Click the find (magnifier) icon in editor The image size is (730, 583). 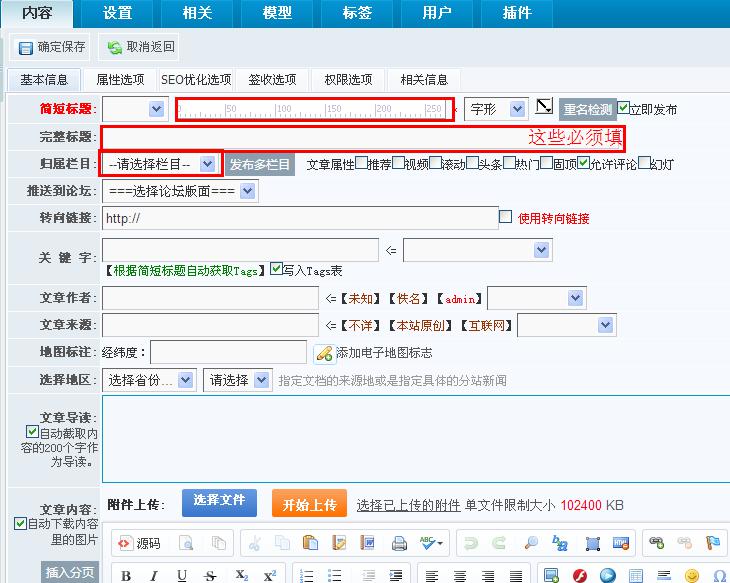click(x=531, y=543)
